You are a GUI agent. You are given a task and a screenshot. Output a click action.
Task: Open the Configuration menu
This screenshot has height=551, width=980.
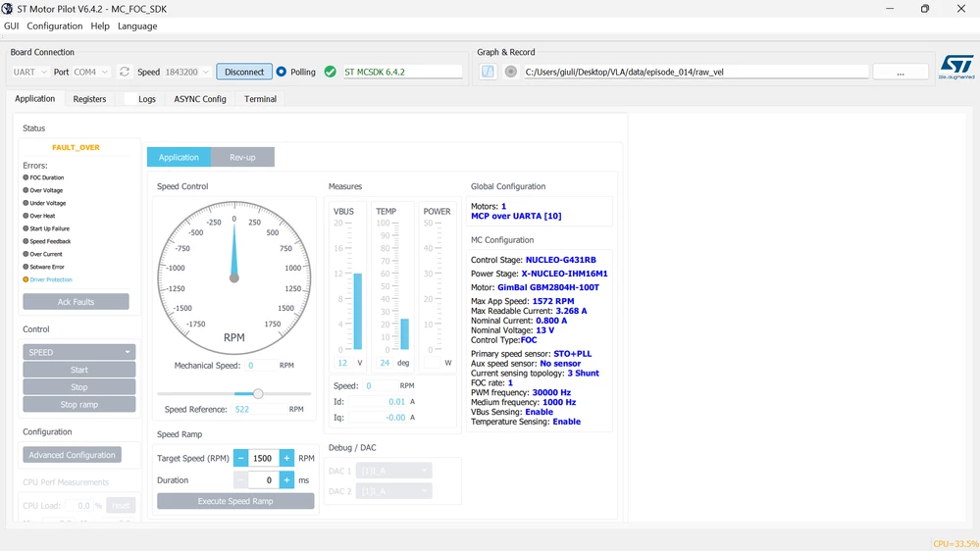[x=54, y=26]
